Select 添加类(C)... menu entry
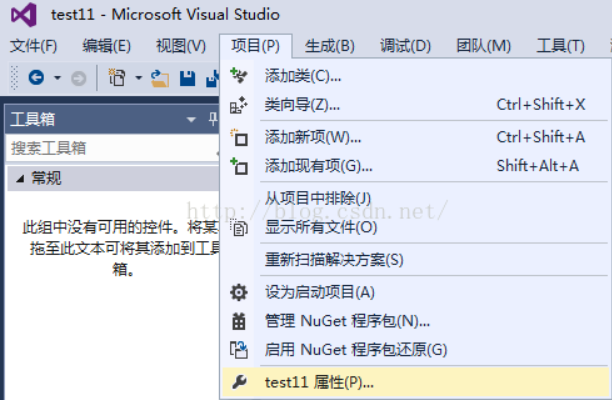Viewport: 612px width, 400px height. point(415,76)
